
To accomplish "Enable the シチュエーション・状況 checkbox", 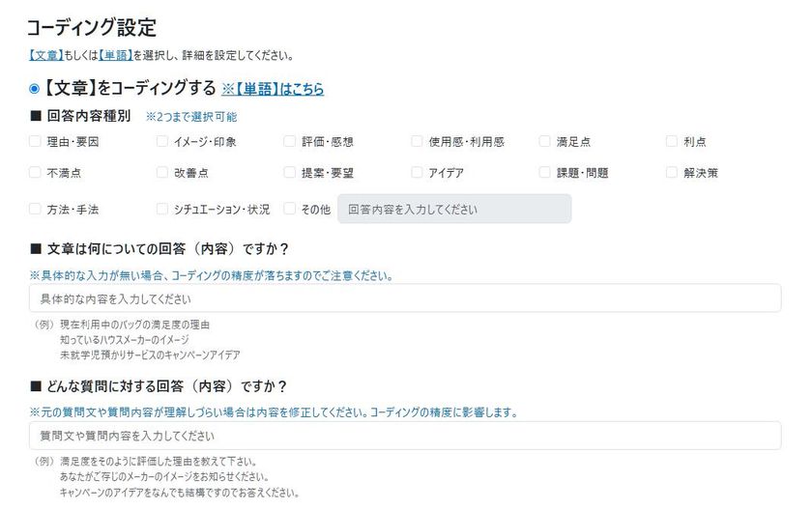I will (x=162, y=209).
